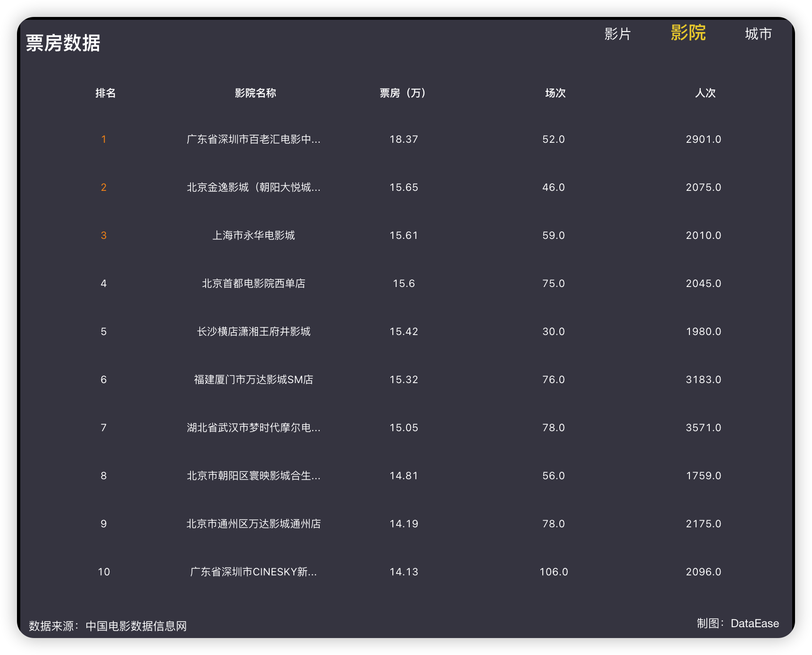Click attendance value 3571.0
Image resolution: width=812 pixels, height=655 pixels.
pyautogui.click(x=704, y=428)
